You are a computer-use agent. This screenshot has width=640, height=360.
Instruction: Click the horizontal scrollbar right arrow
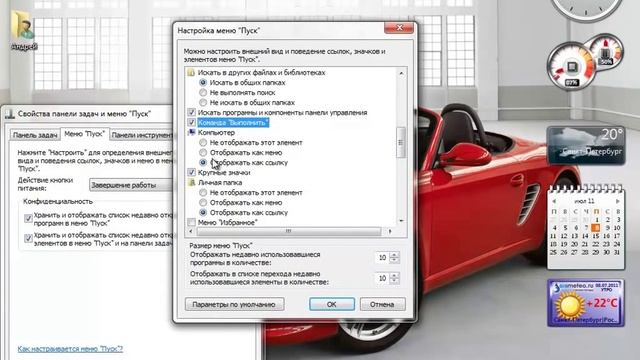[x=390, y=231]
